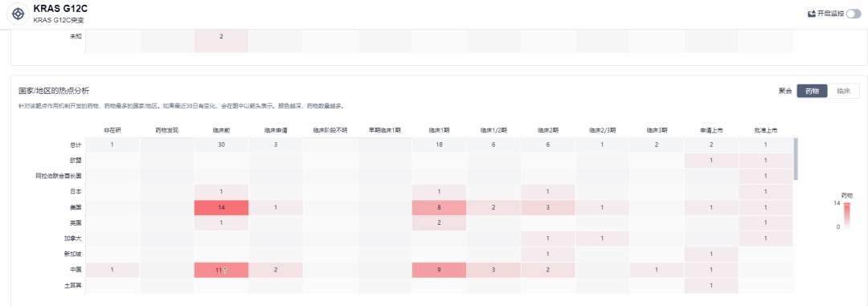Image resolution: width=868 pixels, height=306 pixels.
Task: Click the 申请上市 column header
Action: point(711,131)
